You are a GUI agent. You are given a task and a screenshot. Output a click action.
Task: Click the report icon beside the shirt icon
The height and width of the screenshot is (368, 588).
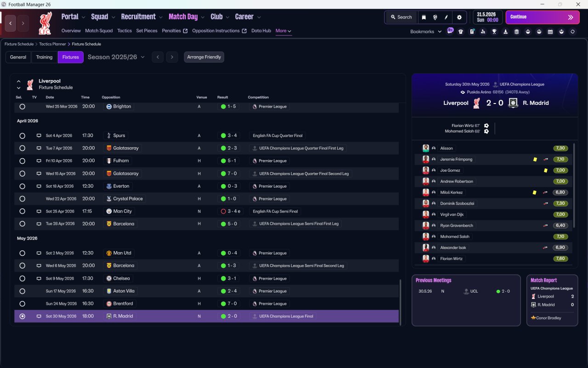click(x=472, y=32)
